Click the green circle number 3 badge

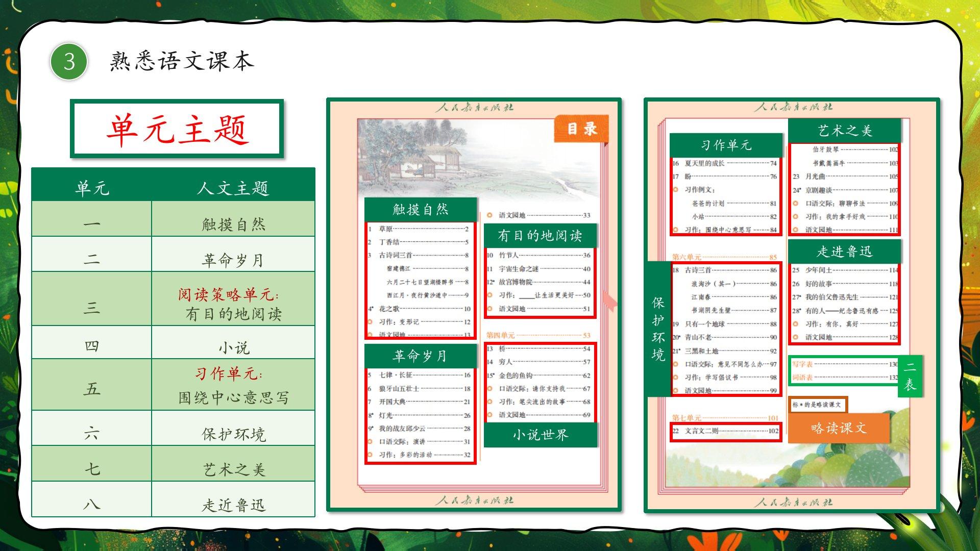69,62
